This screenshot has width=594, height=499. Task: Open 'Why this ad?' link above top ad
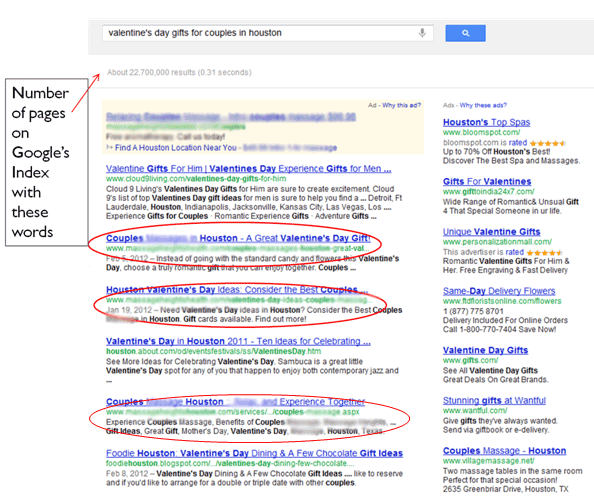pos(401,105)
